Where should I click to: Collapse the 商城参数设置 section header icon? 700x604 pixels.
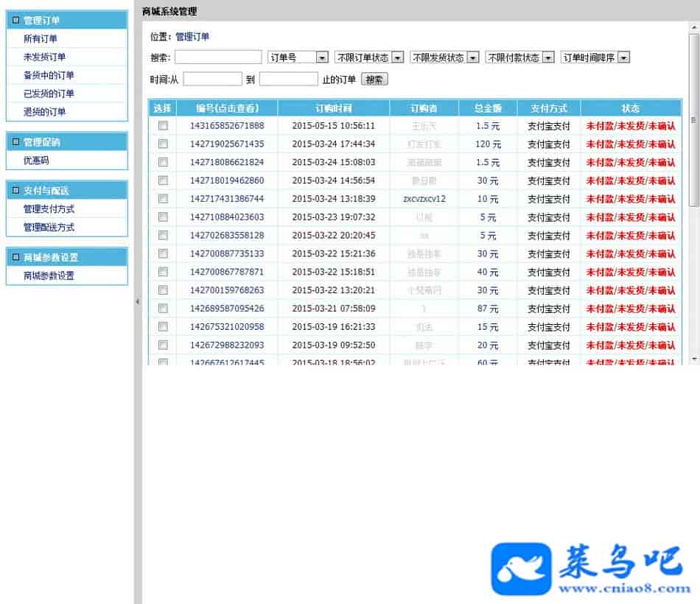coord(15,257)
